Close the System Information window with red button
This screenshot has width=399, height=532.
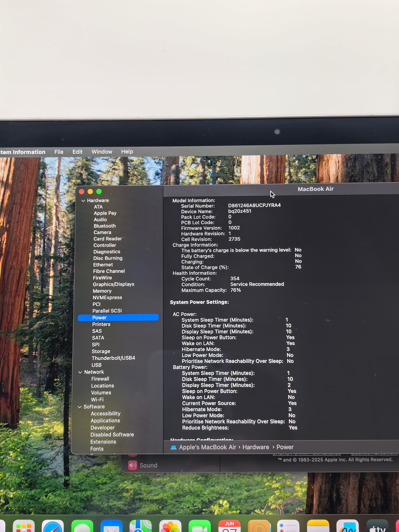coord(82,192)
